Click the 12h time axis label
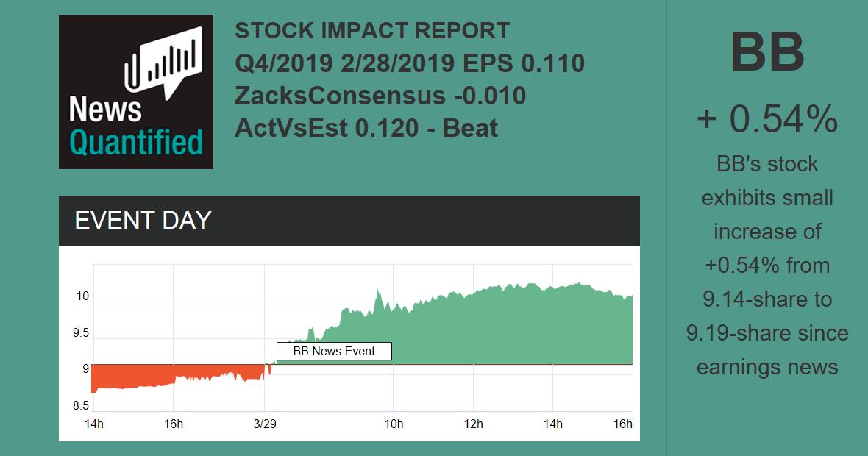The width and height of the screenshot is (868, 456). pyautogui.click(x=474, y=424)
